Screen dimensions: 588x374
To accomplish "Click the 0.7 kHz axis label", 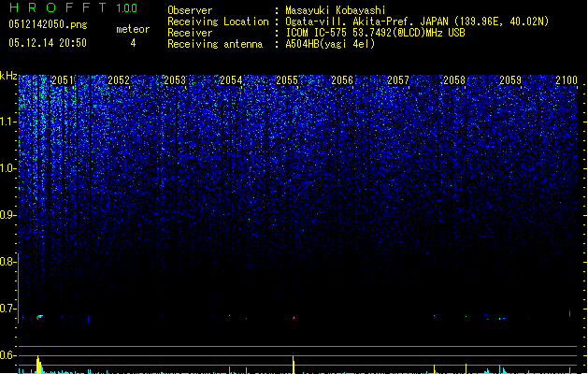I will (7, 309).
